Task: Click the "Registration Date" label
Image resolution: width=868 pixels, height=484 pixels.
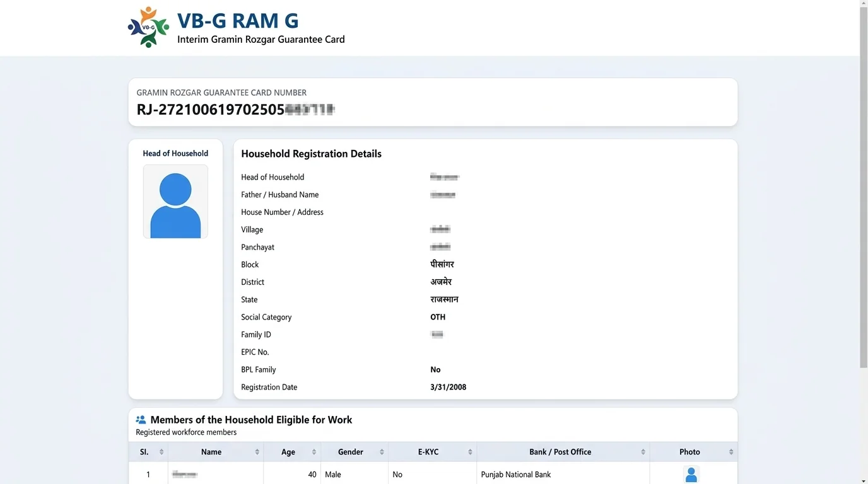Action: pyautogui.click(x=269, y=388)
